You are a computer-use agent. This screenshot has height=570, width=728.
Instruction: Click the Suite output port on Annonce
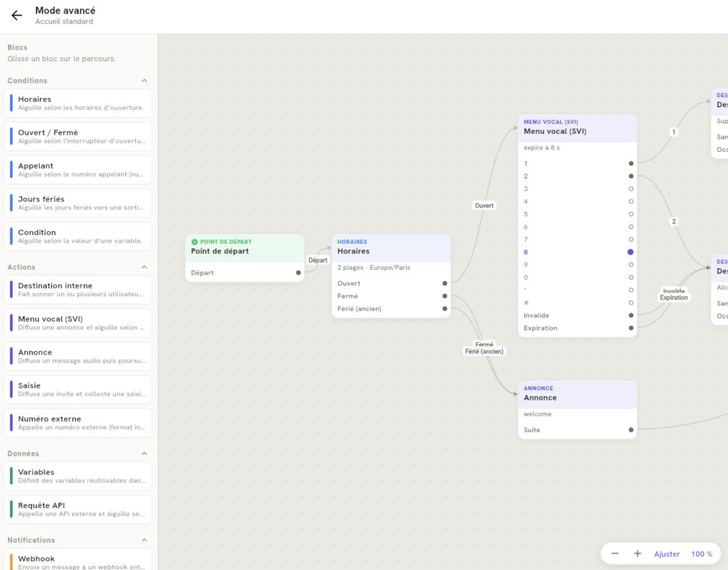pos(631,429)
